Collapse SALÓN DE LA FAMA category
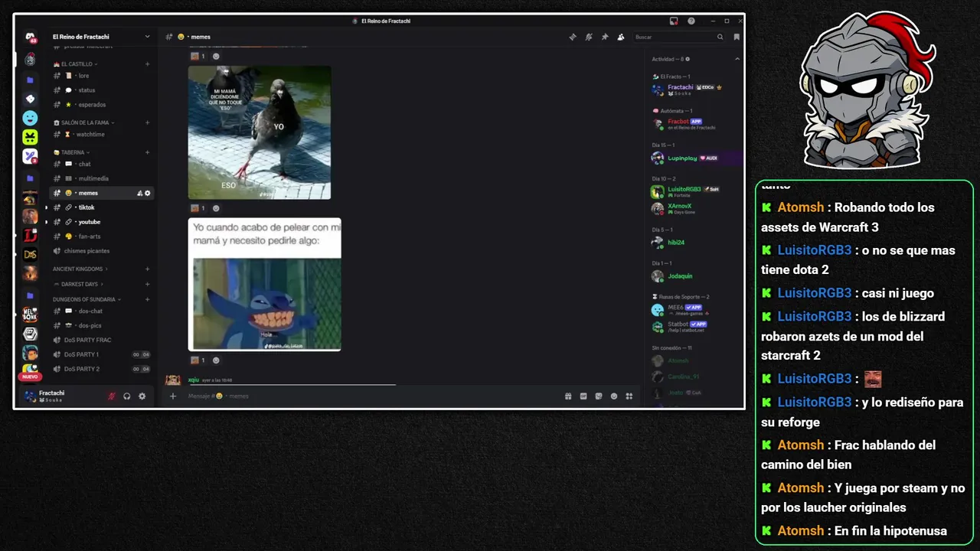Screen dimensions: 980x551 (83, 122)
